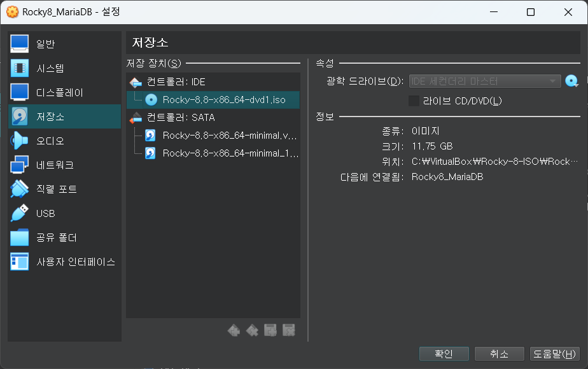588x369 pixels.
Task: Click the 직렬 포트 connector icon
Action: tap(20, 189)
